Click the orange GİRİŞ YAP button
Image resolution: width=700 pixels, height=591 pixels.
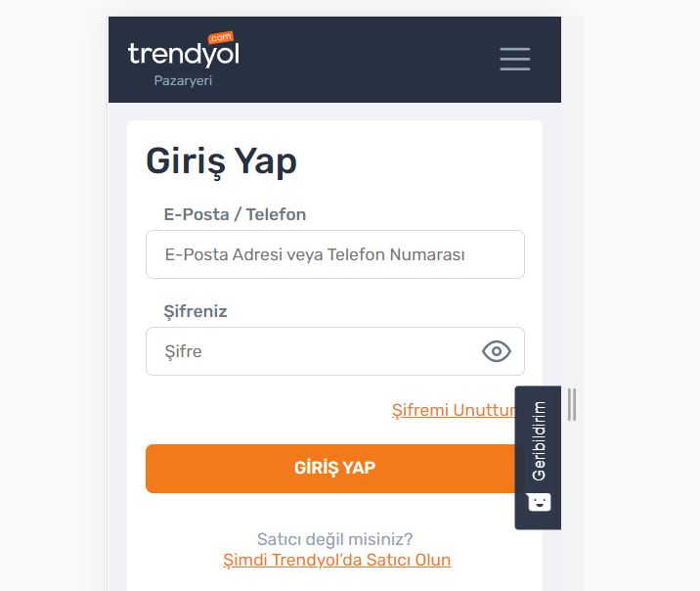330,469
